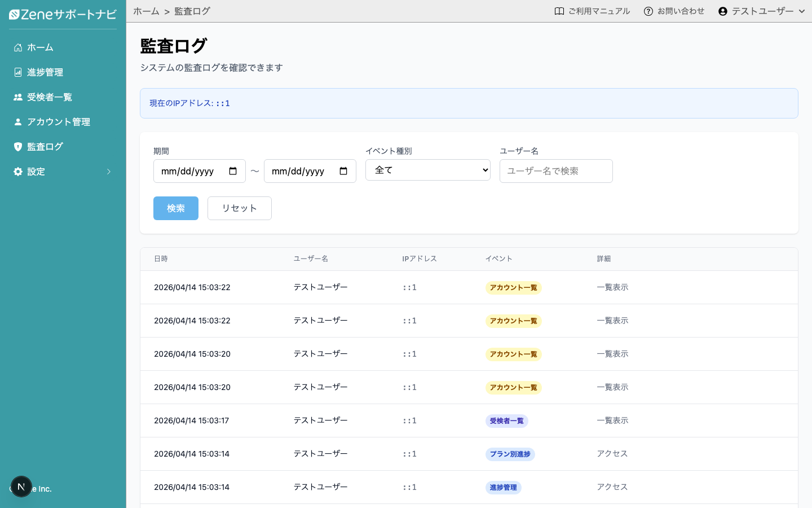Open the イベント種別 dropdown
The width and height of the screenshot is (812, 508).
428,170
